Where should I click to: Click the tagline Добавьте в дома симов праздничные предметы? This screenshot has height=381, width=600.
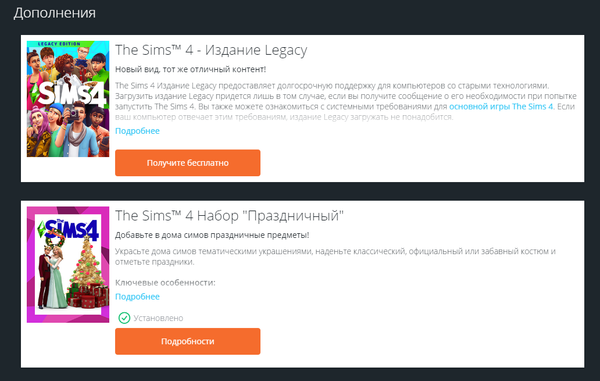coord(212,235)
